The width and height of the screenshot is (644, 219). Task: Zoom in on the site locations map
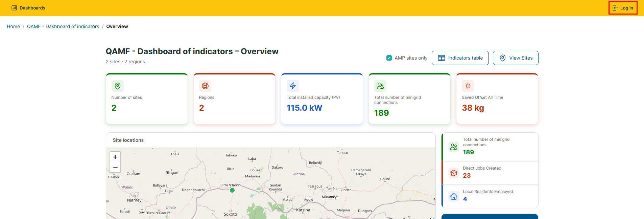coord(115,157)
